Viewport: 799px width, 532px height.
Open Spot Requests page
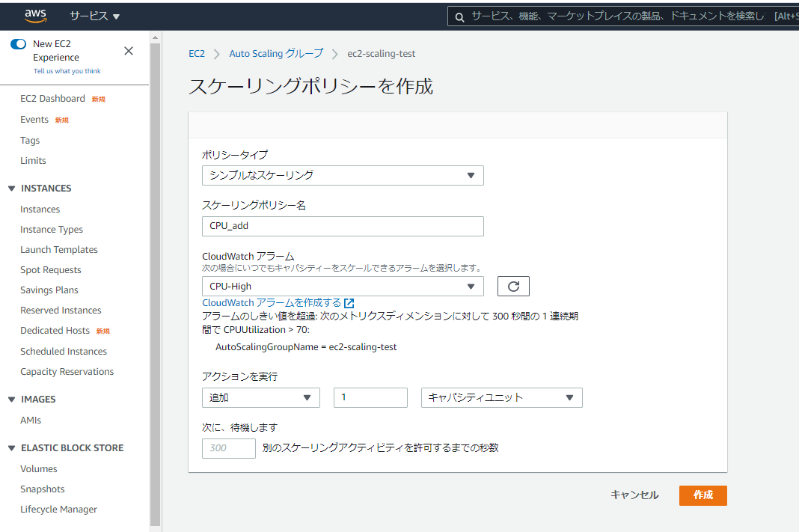pos(50,270)
